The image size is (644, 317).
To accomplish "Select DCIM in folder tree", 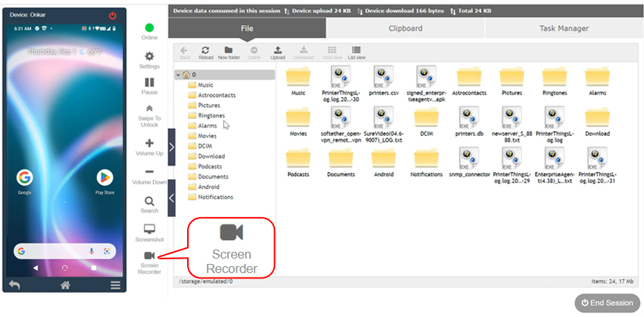I will (x=205, y=146).
